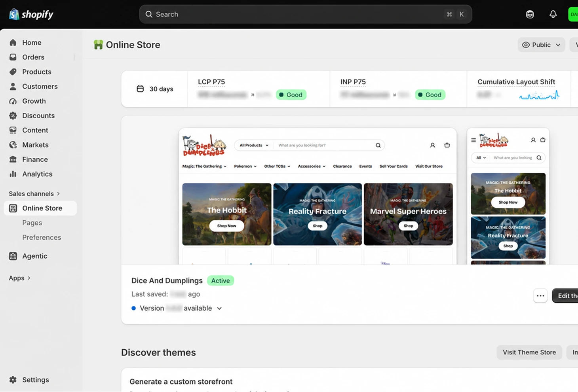Image resolution: width=578 pixels, height=392 pixels.
Task: Open the notifications bell
Action: coord(553,14)
